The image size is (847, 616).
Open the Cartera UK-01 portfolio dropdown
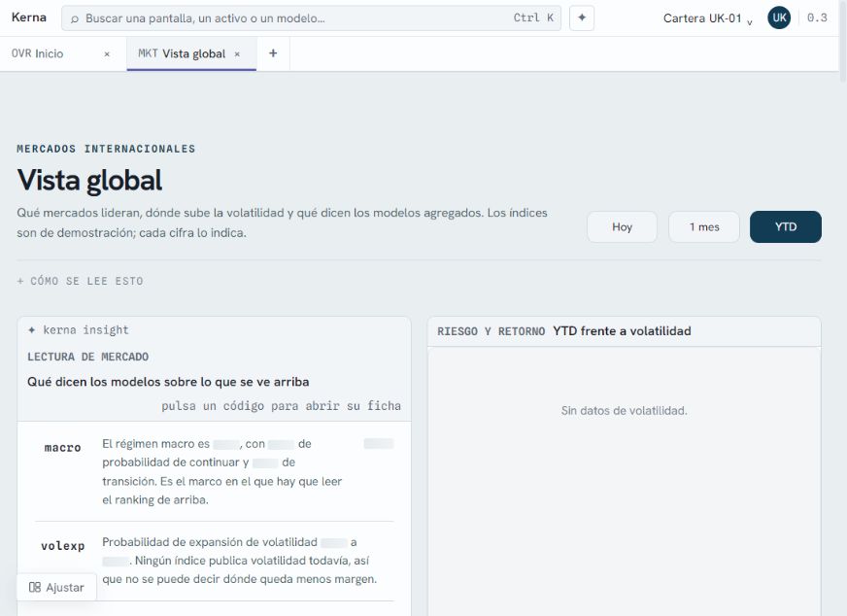click(708, 18)
